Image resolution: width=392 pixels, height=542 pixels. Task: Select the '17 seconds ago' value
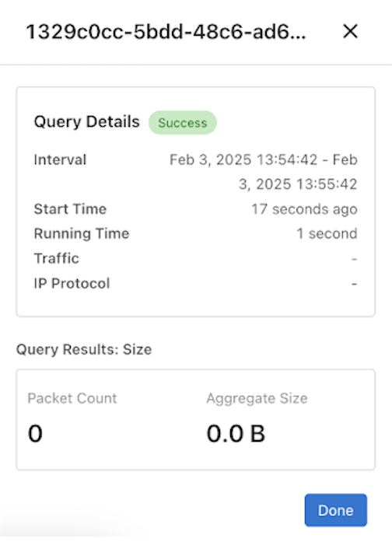point(304,209)
